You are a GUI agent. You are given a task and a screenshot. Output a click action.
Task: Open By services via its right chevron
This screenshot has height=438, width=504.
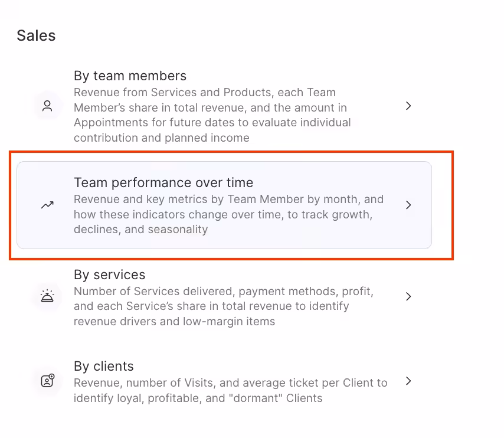(x=408, y=296)
